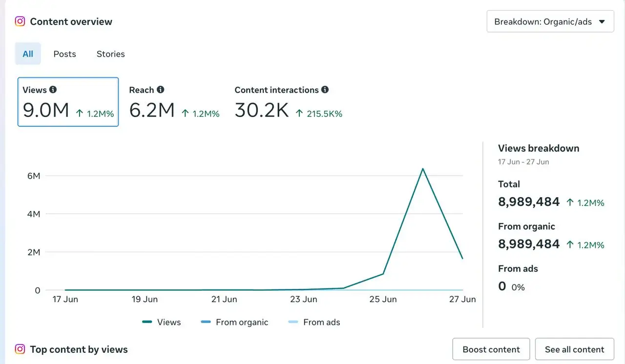Switch to the Stories tab
This screenshot has height=364, width=625.
pyautogui.click(x=111, y=54)
